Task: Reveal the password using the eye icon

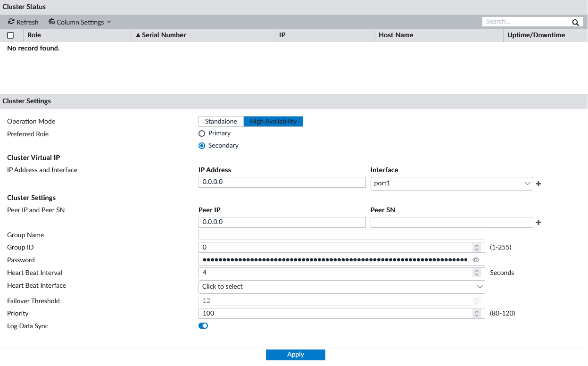Action: click(x=476, y=260)
